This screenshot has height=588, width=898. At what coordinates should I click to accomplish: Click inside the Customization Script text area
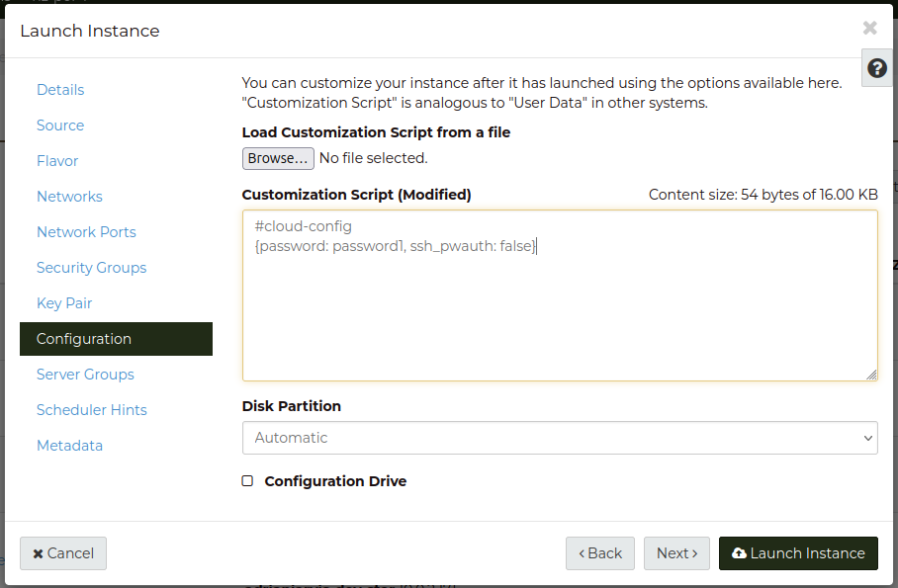coord(560,296)
